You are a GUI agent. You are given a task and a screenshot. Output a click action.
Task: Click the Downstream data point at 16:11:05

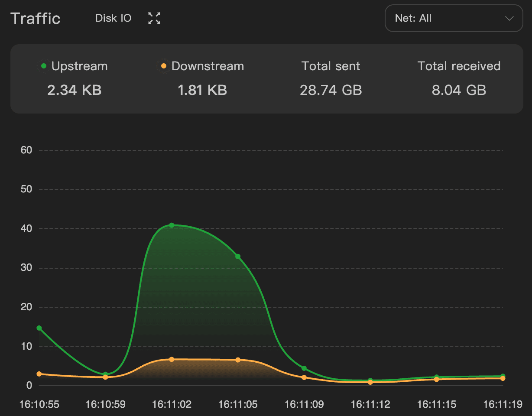tap(238, 360)
